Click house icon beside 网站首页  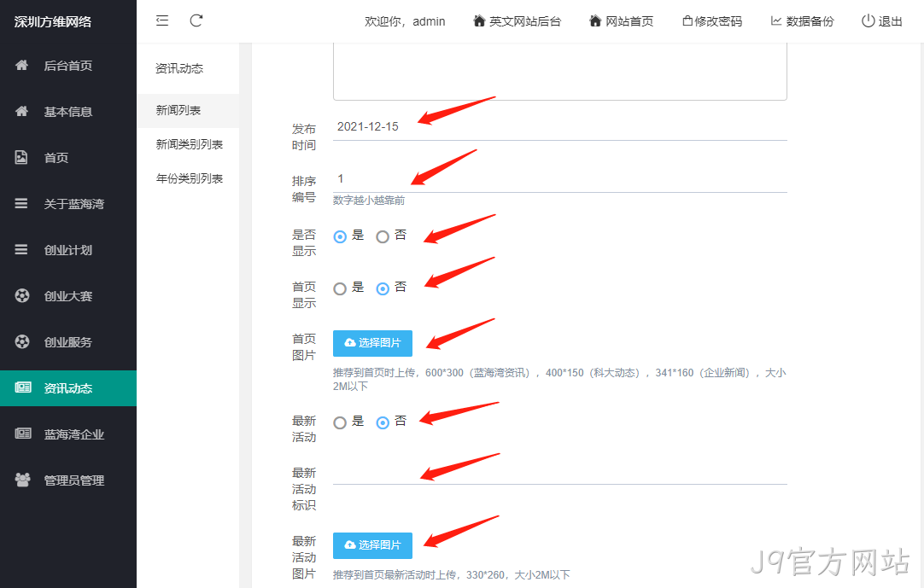595,21
